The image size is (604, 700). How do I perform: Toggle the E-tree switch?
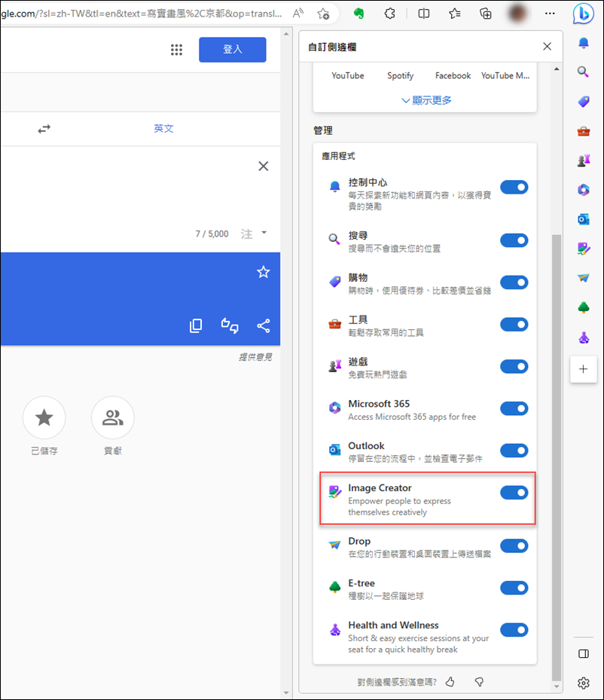514,588
